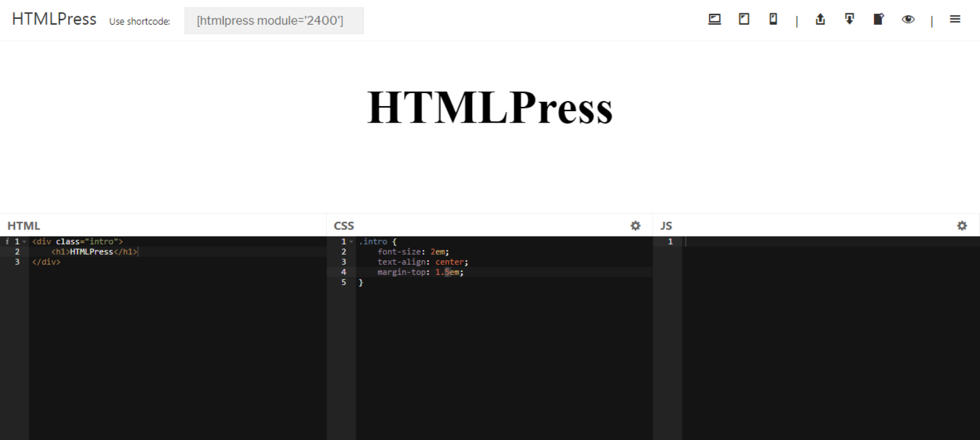Select the JS panel header
This screenshot has height=440, width=980.
click(x=666, y=226)
